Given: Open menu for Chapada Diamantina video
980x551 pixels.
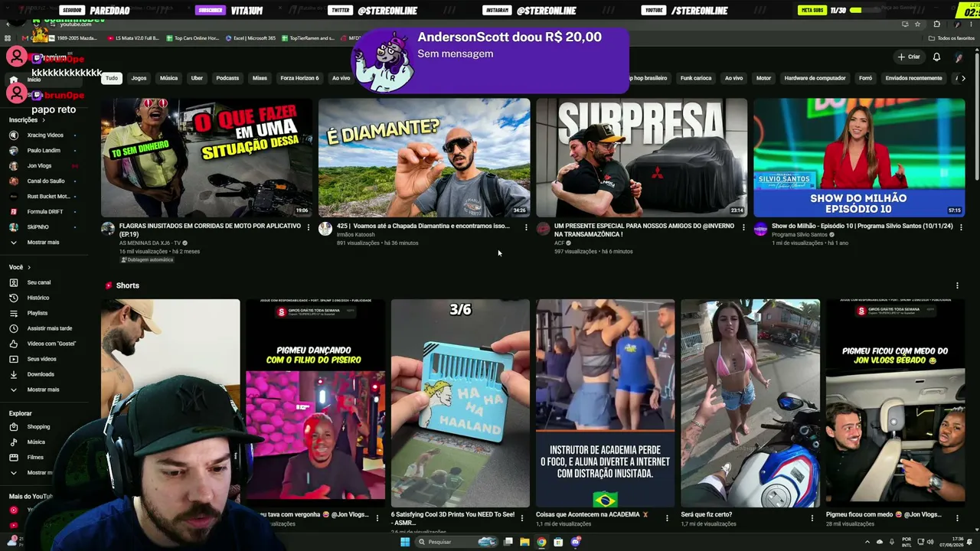Looking at the screenshot, I should point(526,227).
